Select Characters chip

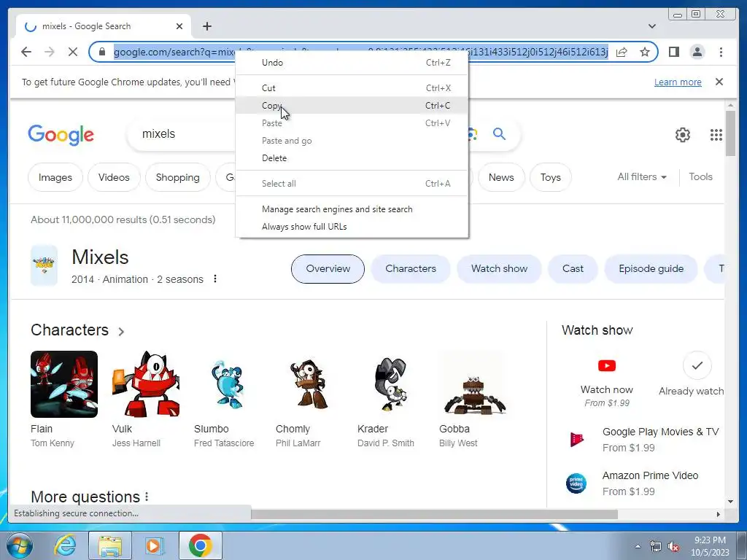(x=411, y=268)
